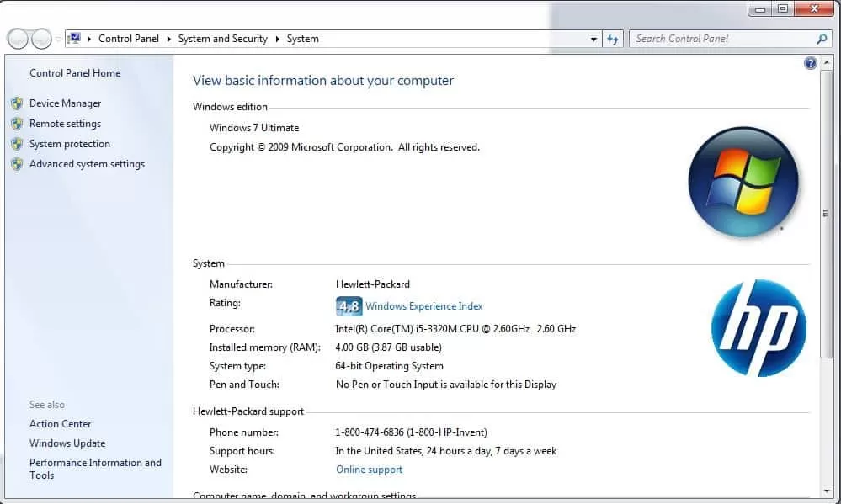Click the No Pen or Touch Input text
This screenshot has height=504, width=841.
[446, 385]
